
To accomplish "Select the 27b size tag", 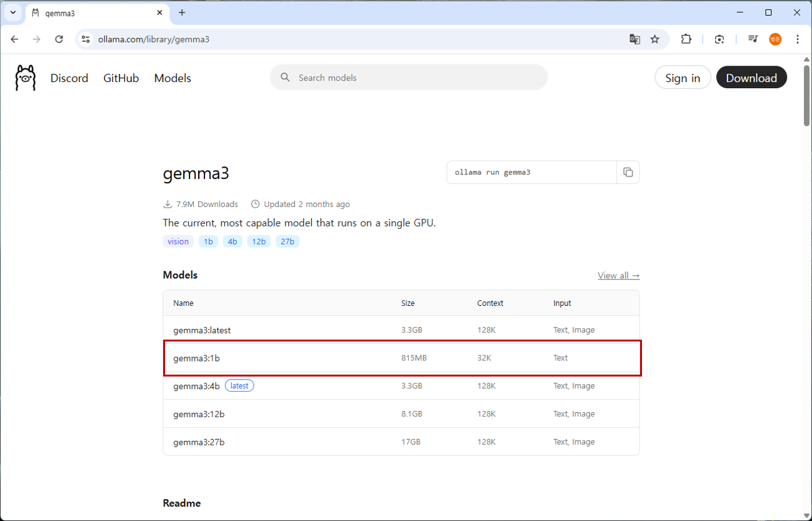I will tap(288, 241).
